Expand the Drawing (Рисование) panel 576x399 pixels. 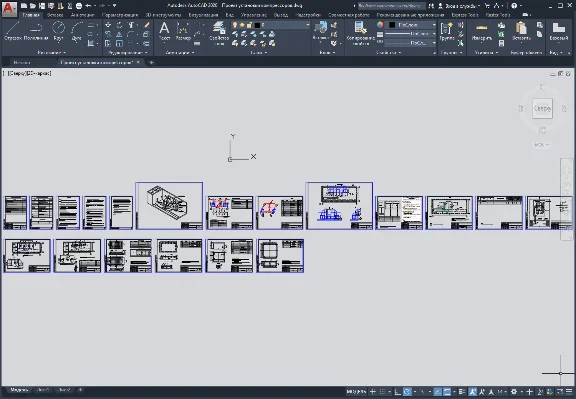[x=51, y=53]
